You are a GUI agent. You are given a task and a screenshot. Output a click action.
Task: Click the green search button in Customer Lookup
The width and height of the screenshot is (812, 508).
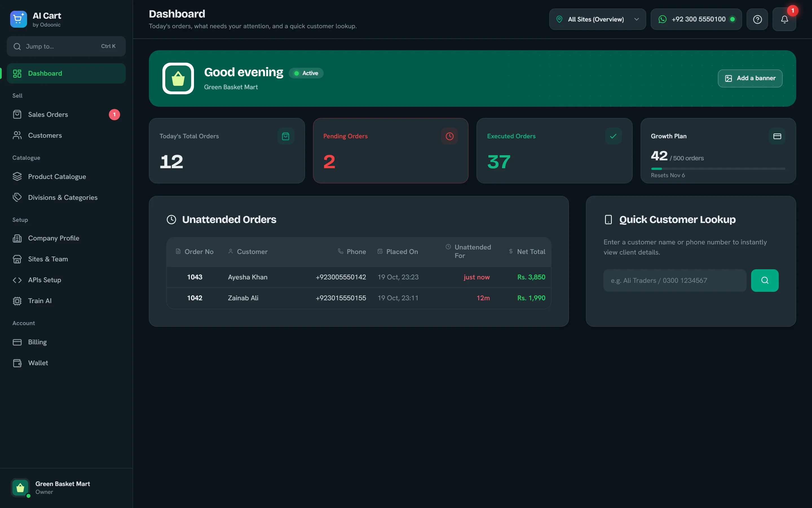[765, 280]
